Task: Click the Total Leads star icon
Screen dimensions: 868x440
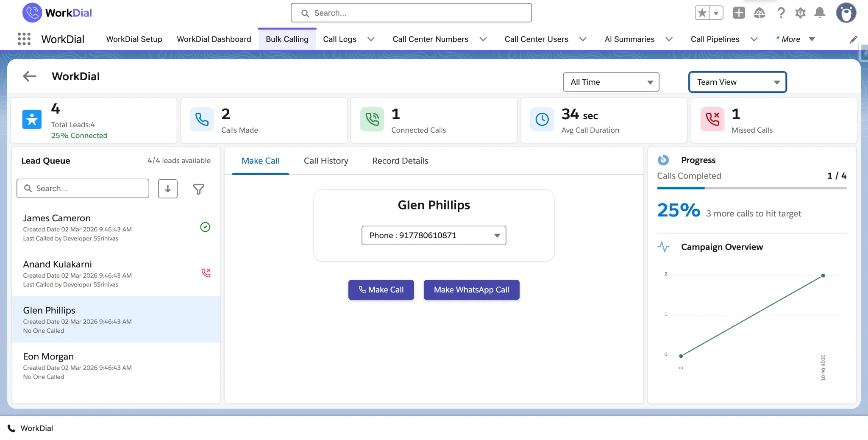Action: 32,119
